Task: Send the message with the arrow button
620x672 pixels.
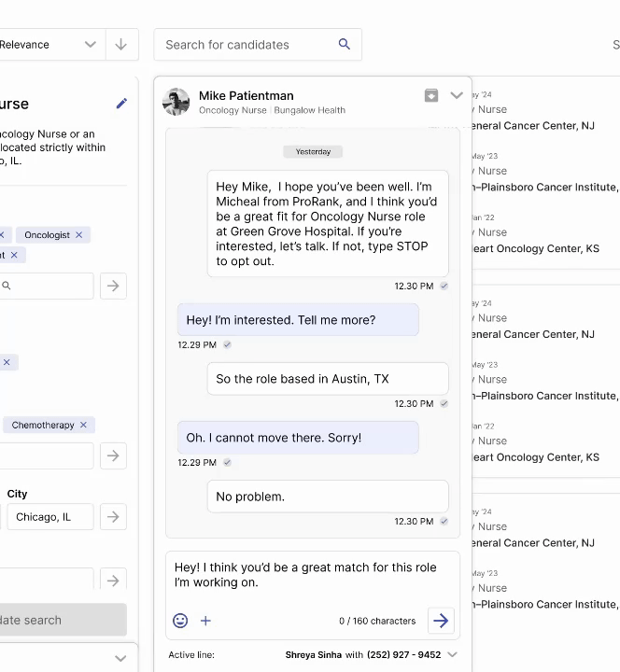Action: pos(442,620)
